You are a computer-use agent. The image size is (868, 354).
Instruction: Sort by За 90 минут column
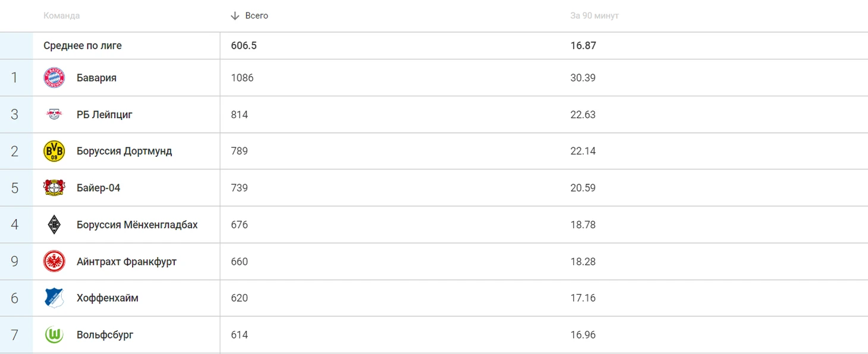(x=595, y=16)
